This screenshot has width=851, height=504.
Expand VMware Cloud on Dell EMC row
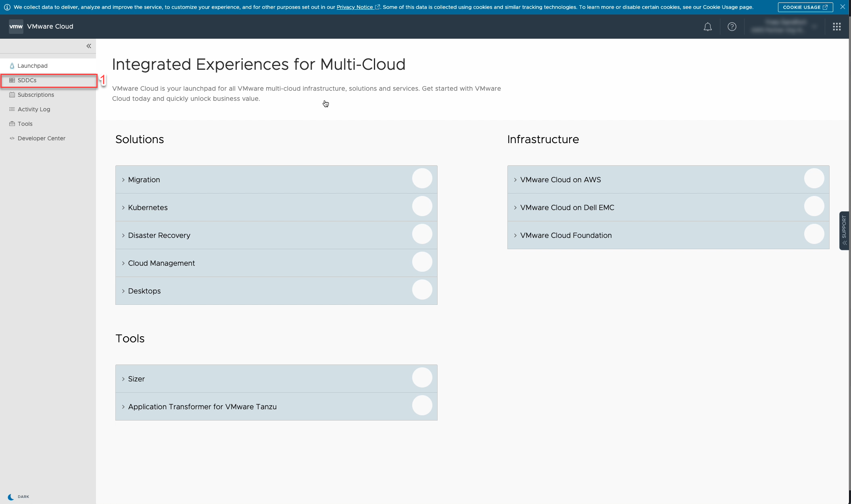(668, 207)
